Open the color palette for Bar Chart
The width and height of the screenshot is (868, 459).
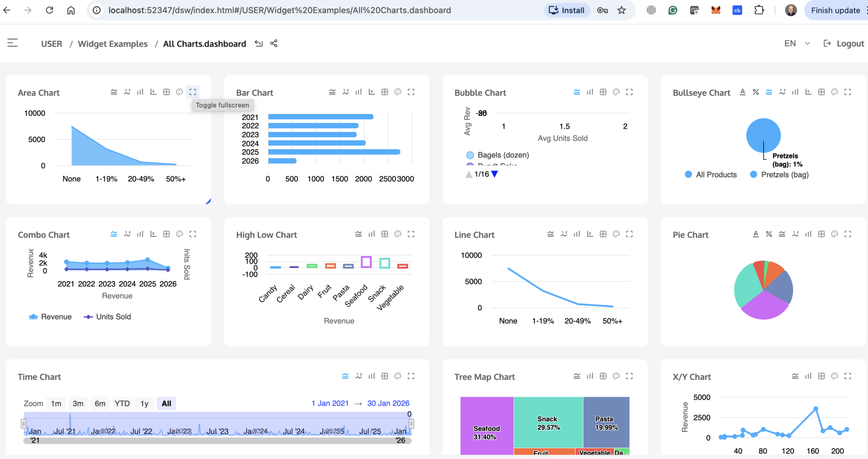click(x=398, y=92)
